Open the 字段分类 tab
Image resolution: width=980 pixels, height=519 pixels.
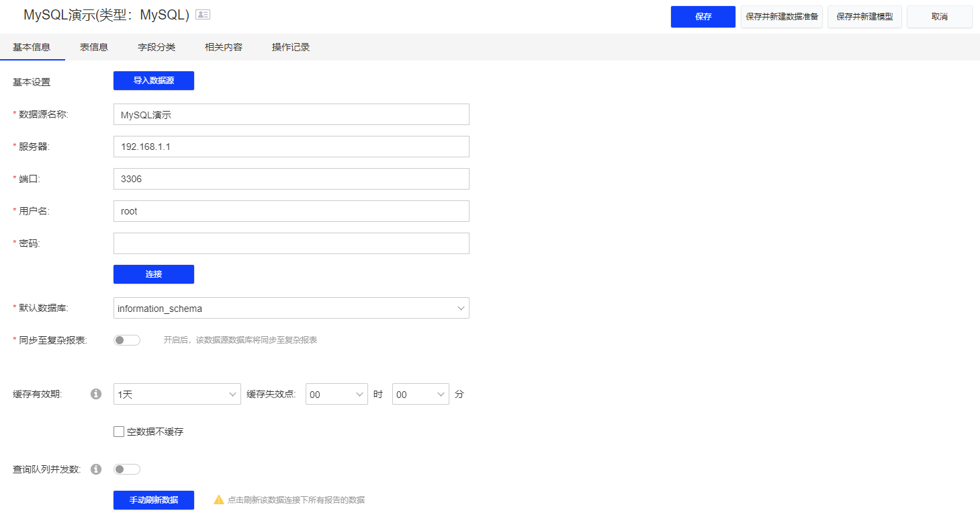157,47
